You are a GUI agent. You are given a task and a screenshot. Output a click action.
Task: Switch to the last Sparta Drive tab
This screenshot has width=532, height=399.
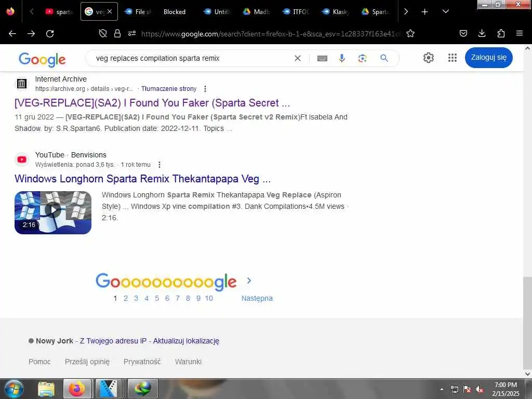pos(375,12)
